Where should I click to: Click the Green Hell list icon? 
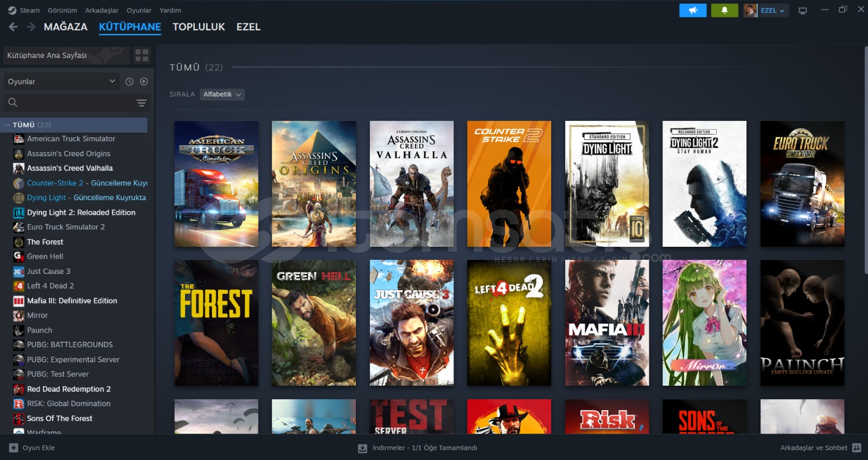click(x=18, y=257)
